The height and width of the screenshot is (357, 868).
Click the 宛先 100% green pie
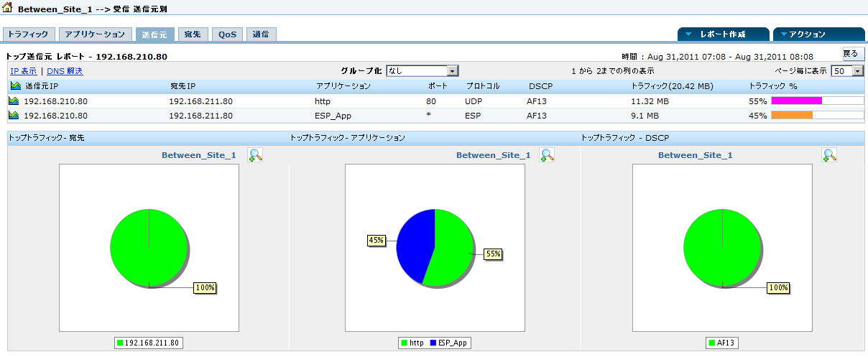tap(148, 248)
